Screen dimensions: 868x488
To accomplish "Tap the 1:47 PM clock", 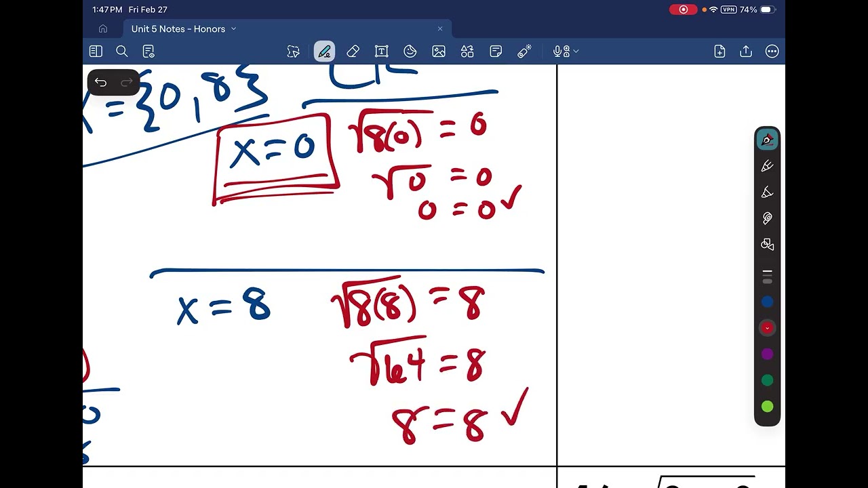I will 107,9.
